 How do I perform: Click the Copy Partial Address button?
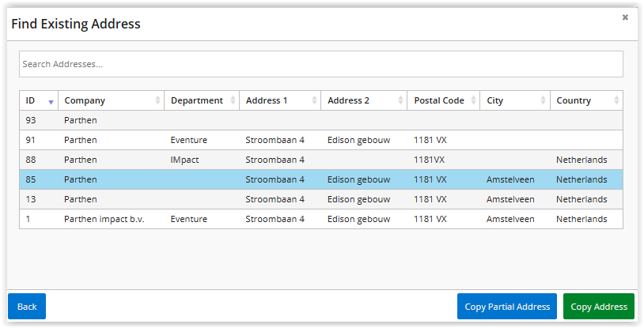click(x=507, y=306)
